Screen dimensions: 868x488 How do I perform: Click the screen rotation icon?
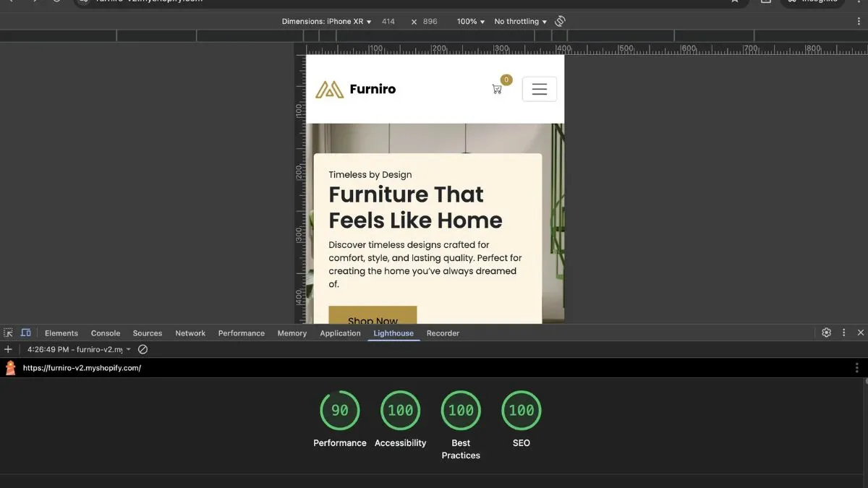(560, 21)
